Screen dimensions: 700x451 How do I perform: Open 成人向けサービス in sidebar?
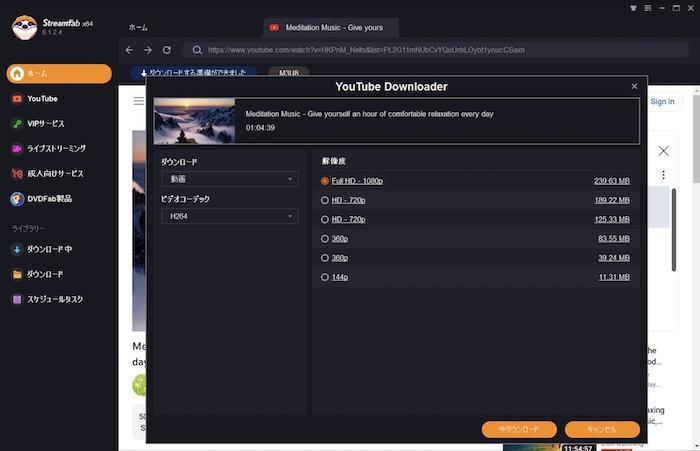coord(47,174)
